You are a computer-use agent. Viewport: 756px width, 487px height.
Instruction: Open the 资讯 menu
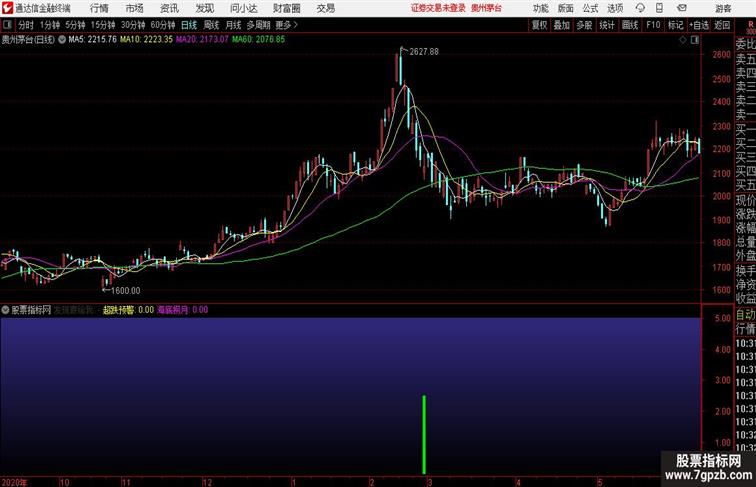[169, 8]
